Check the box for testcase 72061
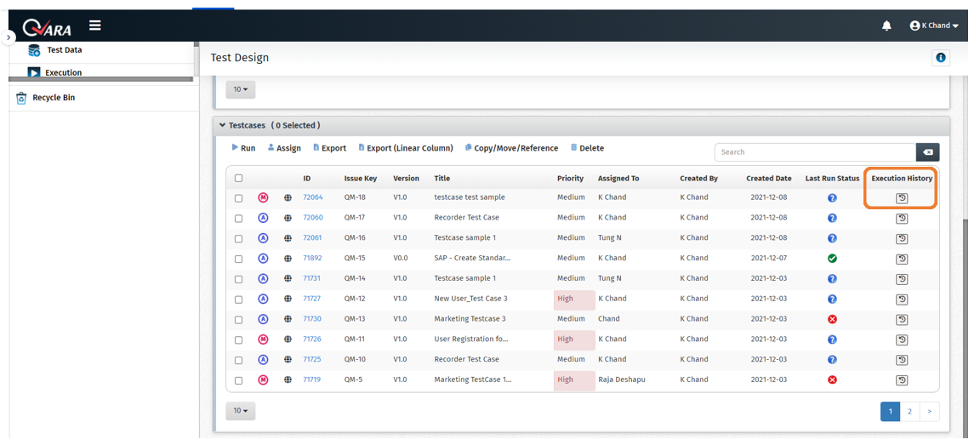 coord(239,239)
